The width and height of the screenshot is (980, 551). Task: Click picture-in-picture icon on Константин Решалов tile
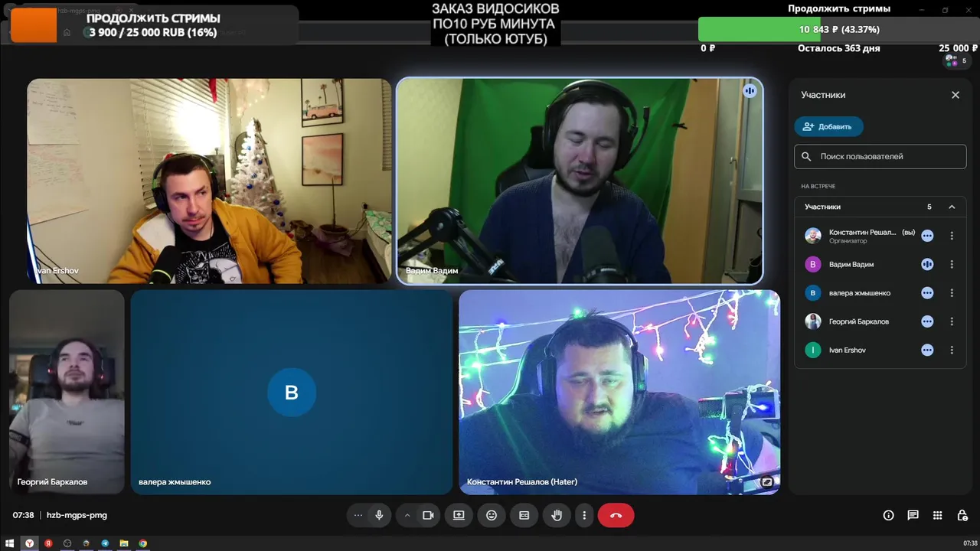click(766, 482)
